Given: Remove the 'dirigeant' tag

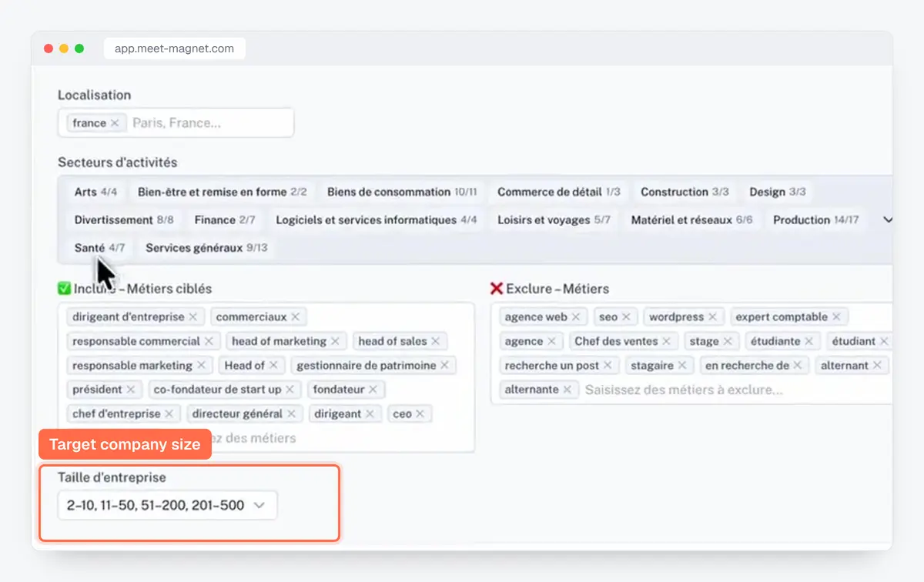Looking at the screenshot, I should 370,414.
